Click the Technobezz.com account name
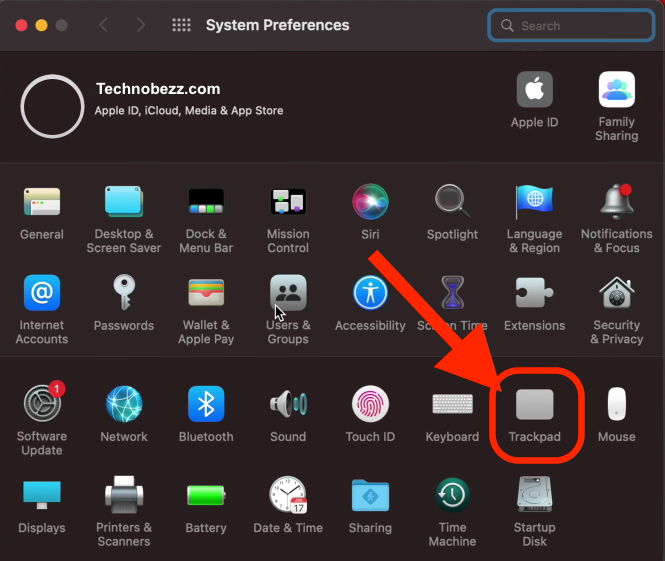 pyautogui.click(x=158, y=89)
